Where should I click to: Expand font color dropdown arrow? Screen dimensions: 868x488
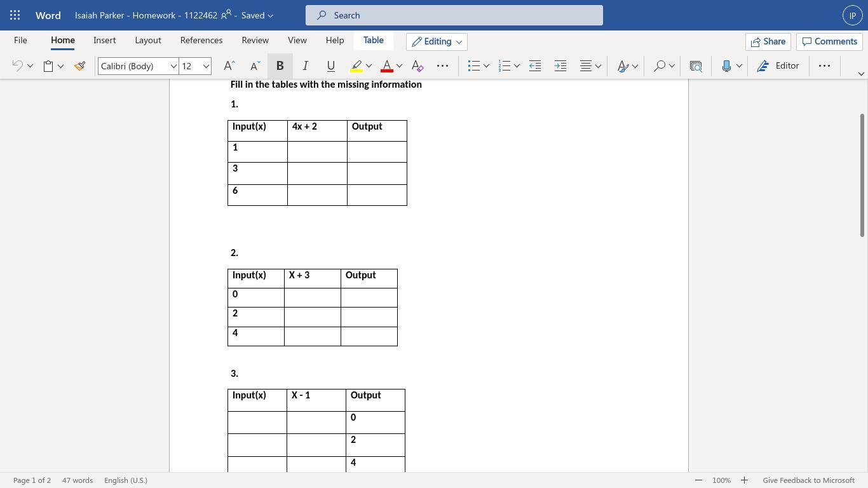coord(399,66)
